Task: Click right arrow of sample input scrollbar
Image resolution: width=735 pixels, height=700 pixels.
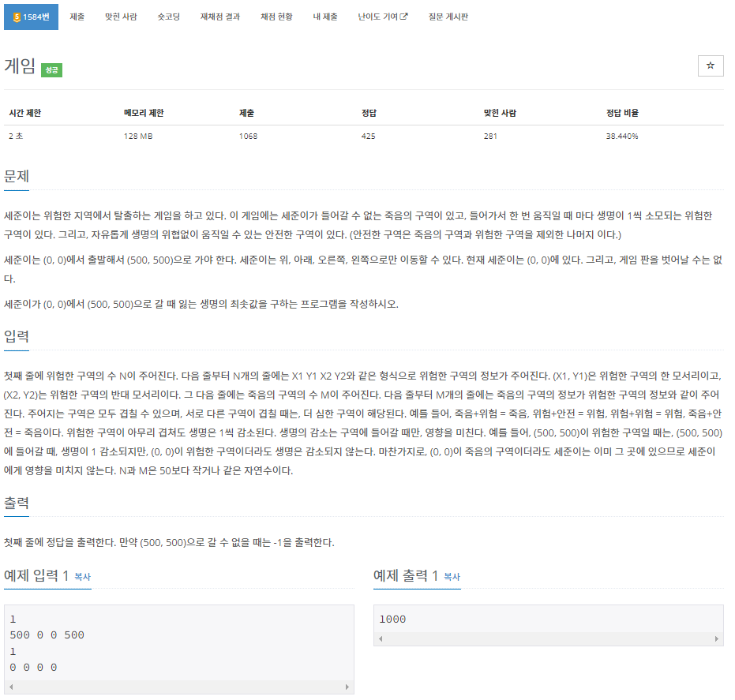Action: point(347,687)
